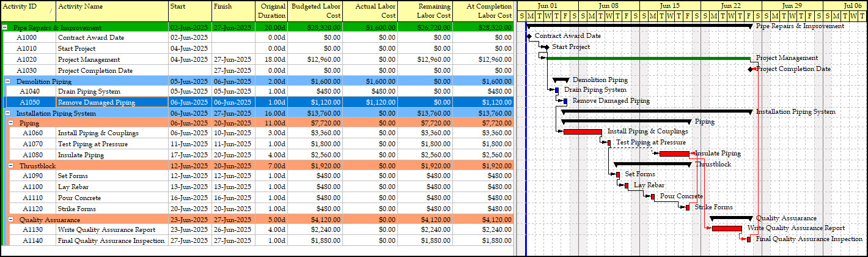The image size is (868, 257).
Task: Collapse the Quality Assurance group
Action: tap(11, 219)
